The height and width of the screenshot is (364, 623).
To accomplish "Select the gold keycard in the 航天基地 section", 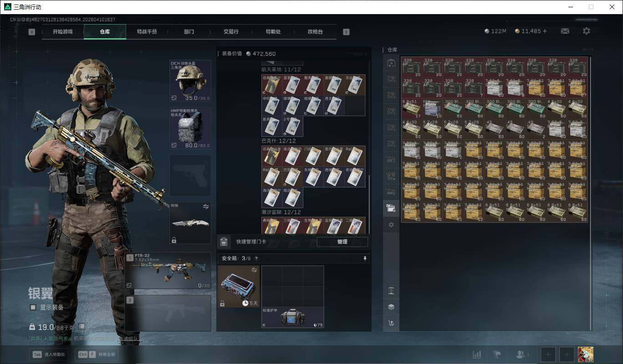I will 272,85.
